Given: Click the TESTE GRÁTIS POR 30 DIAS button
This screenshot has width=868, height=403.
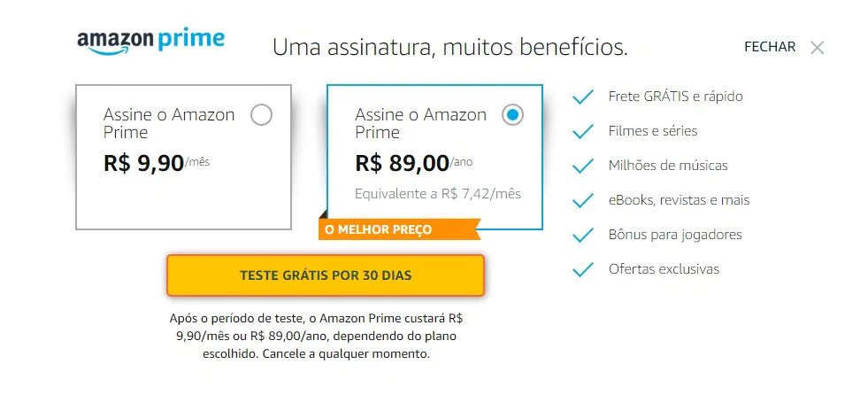Looking at the screenshot, I should coord(326,275).
